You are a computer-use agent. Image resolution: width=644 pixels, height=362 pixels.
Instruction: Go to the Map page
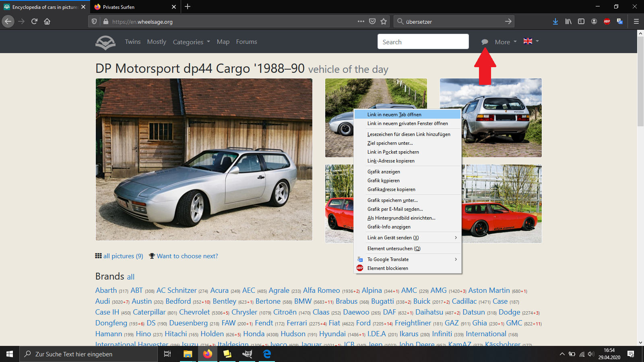tap(223, 42)
